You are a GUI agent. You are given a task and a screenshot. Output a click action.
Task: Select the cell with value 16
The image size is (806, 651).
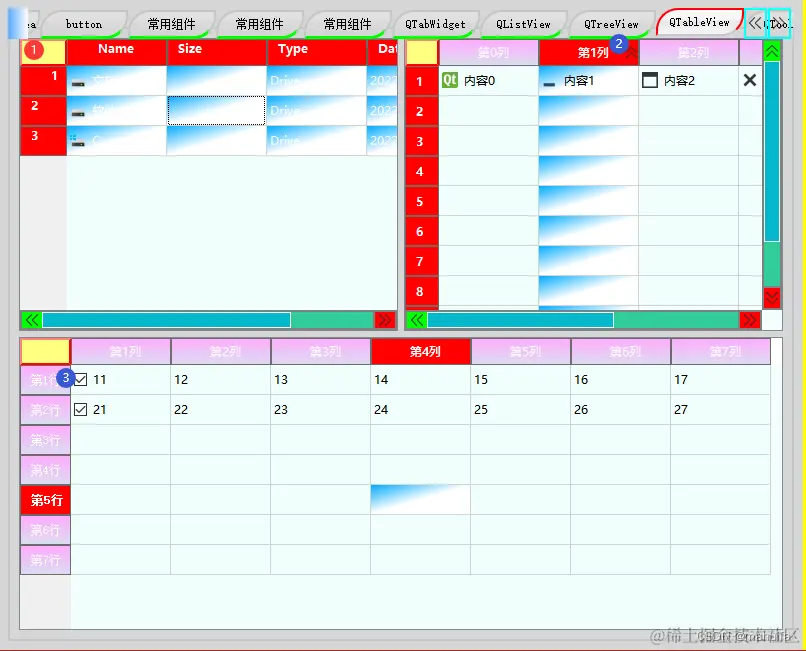[620, 379]
